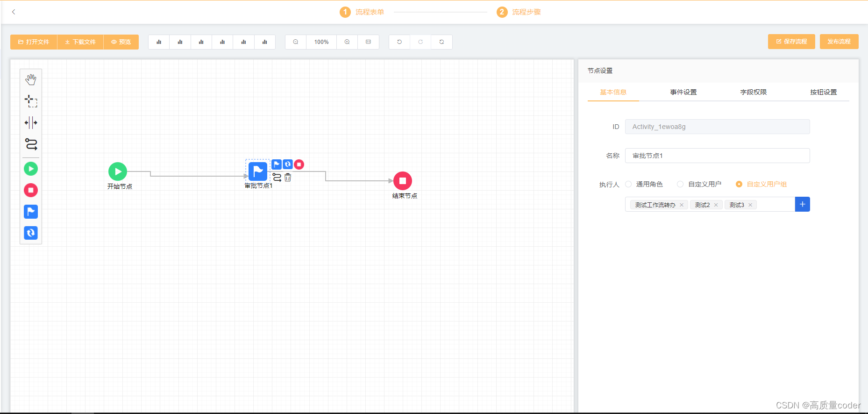Click the reset/refresh diagram icon
Image resolution: width=868 pixels, height=414 pixels.
pyautogui.click(x=441, y=42)
